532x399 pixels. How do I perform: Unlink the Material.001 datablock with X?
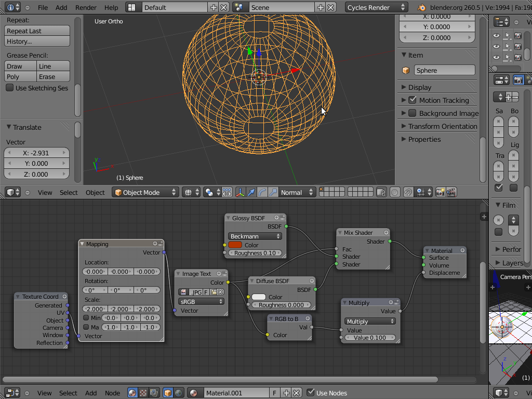coord(296,393)
